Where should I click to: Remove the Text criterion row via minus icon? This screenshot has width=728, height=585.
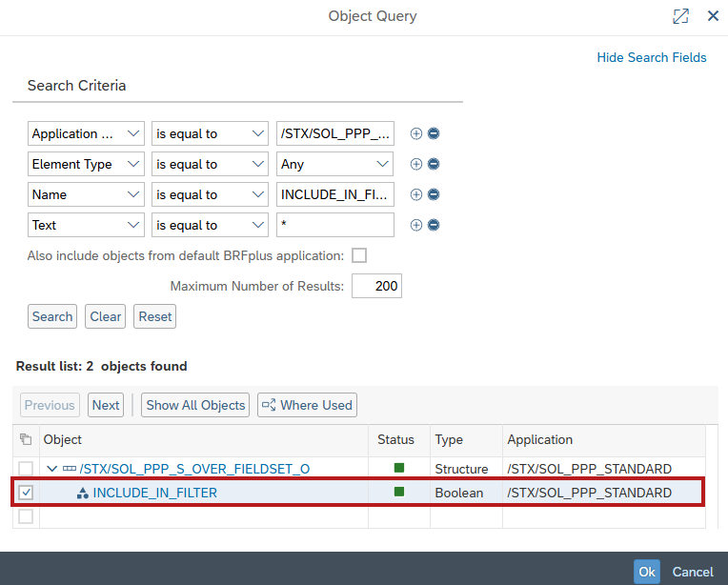tap(434, 226)
